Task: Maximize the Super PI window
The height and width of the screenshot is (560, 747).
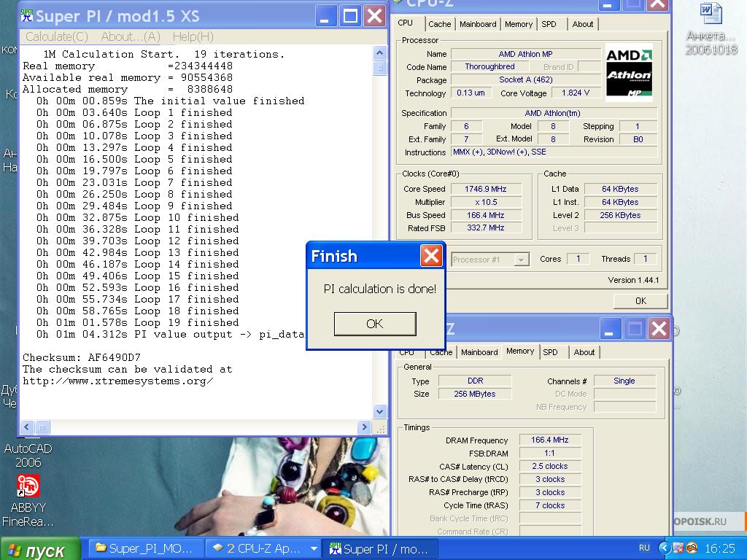Action: (x=351, y=16)
